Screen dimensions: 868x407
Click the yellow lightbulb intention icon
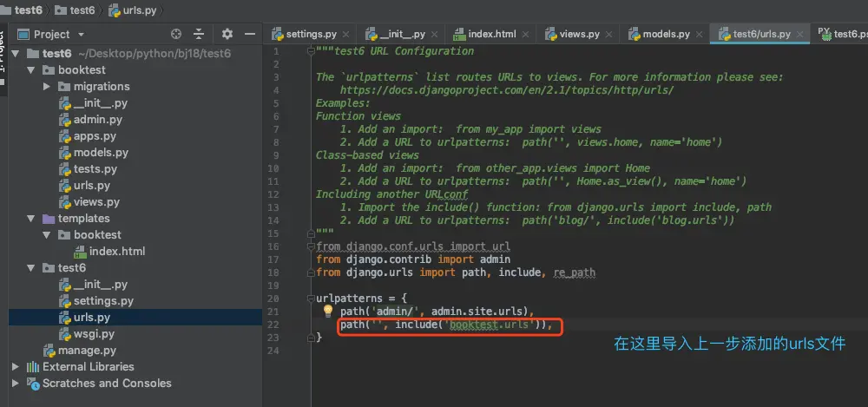tap(328, 311)
